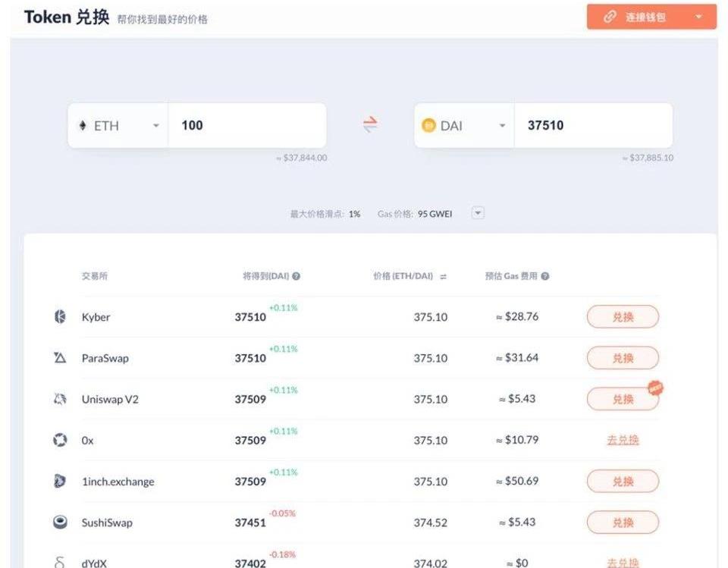The height and width of the screenshot is (568, 728).
Task: Flip price direction icon beside 价格 (ETH/DAI)
Action: [444, 276]
